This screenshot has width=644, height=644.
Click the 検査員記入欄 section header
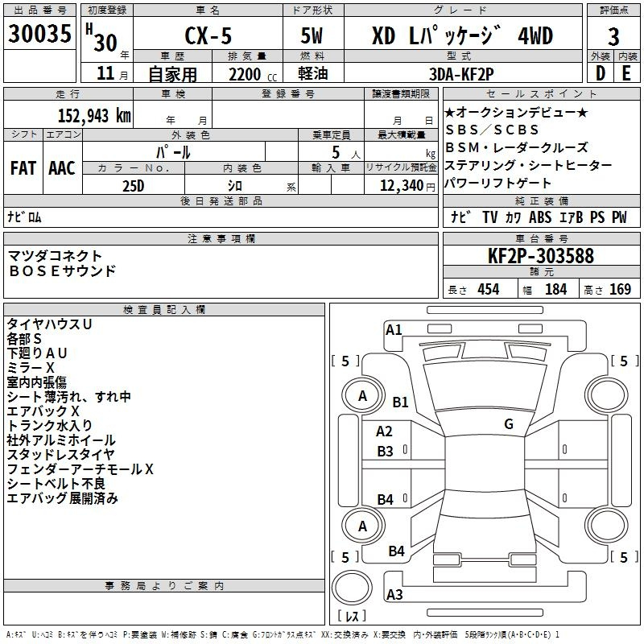(x=164, y=310)
